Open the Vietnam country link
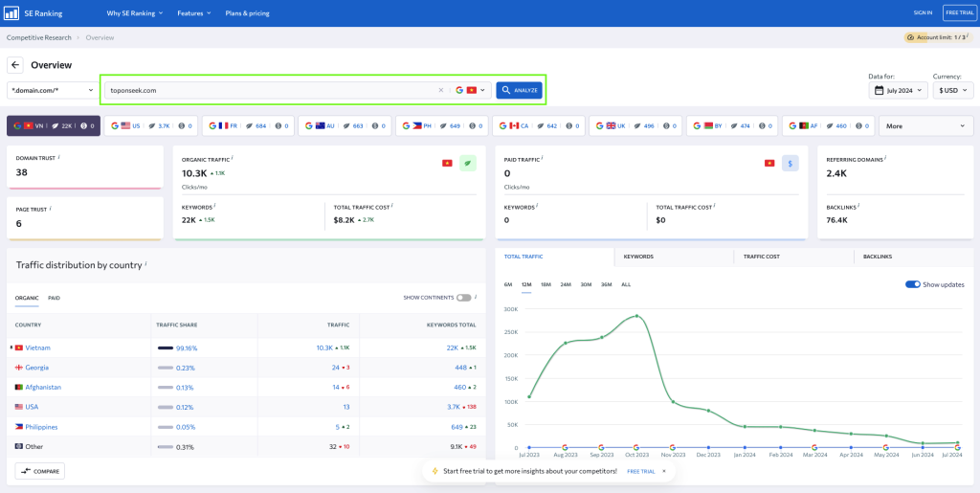 [38, 347]
